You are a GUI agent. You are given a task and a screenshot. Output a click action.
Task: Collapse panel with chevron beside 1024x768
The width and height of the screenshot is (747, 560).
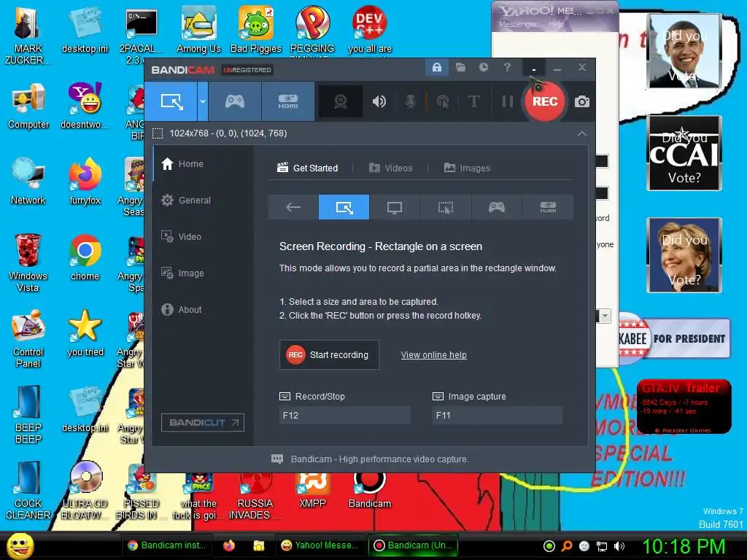point(581,133)
